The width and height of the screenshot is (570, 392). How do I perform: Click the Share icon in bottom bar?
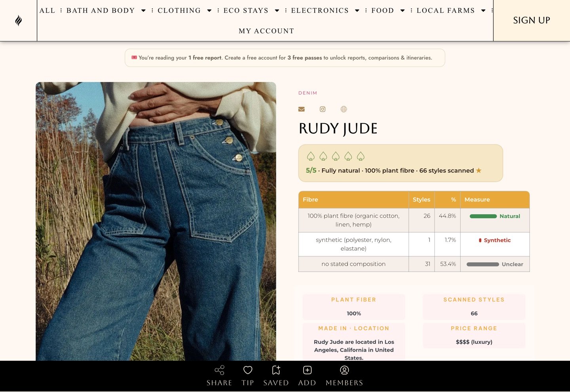pos(219,370)
